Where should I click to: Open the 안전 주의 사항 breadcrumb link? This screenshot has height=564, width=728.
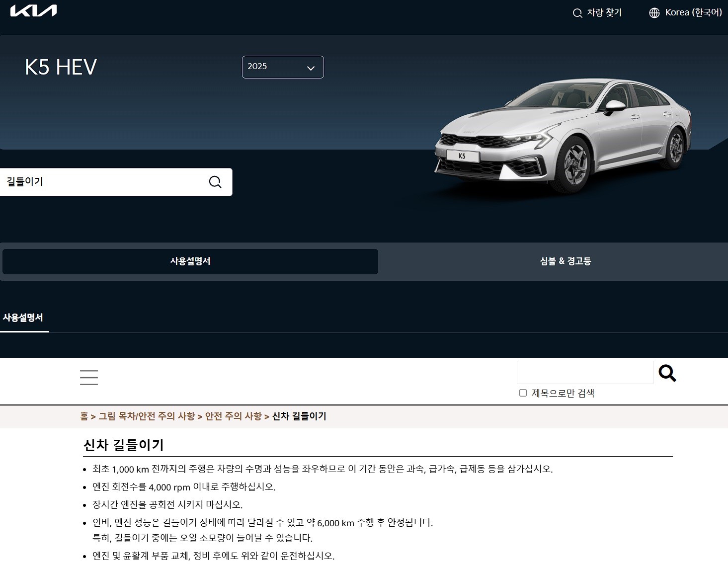click(234, 416)
